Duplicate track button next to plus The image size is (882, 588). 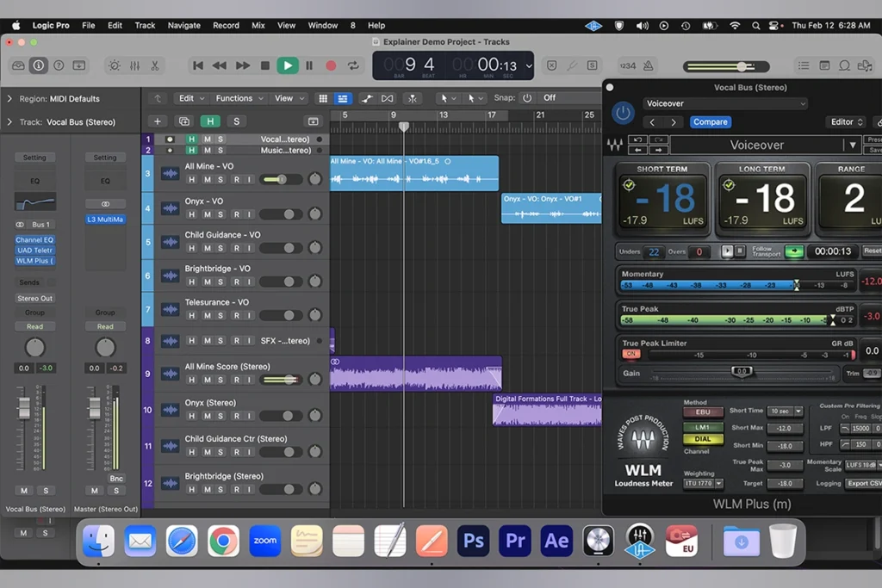point(184,121)
